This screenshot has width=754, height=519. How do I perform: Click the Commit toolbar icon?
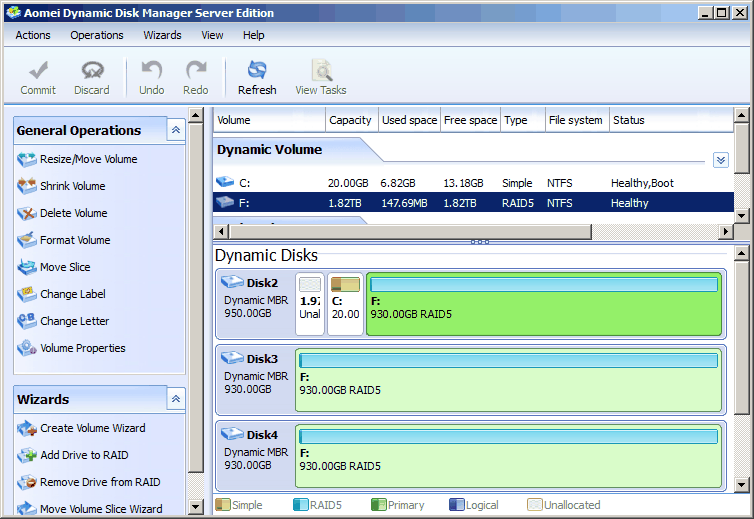38,77
